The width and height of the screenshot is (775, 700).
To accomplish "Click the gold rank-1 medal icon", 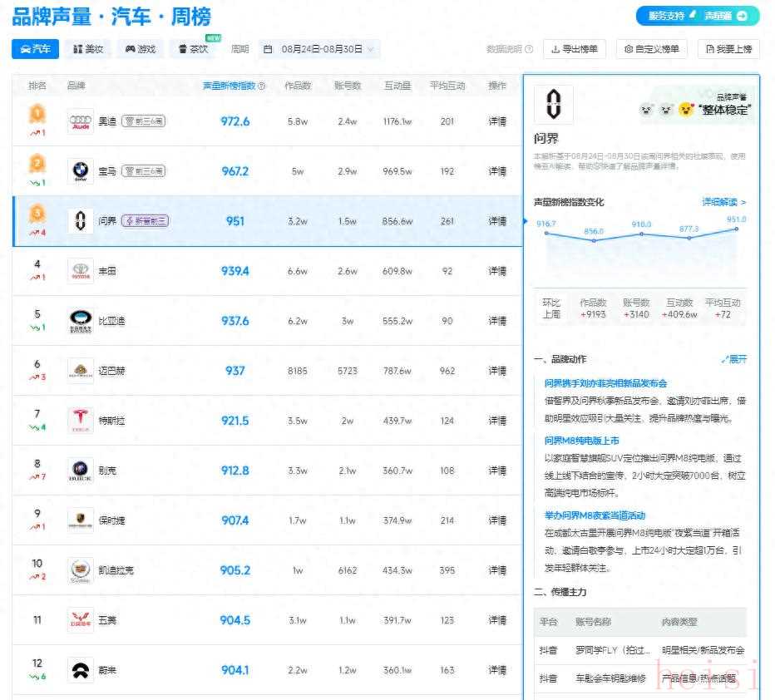I will click(37, 114).
